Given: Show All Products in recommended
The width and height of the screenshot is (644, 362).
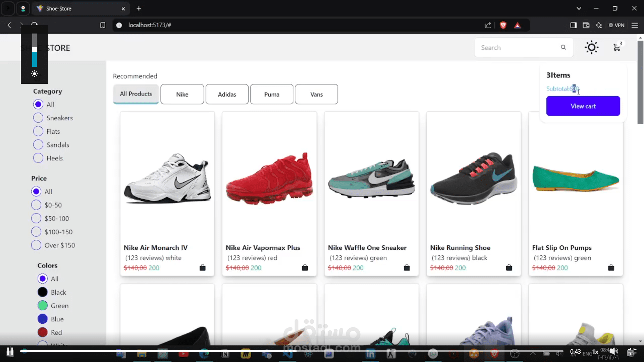Looking at the screenshot, I should [136, 94].
